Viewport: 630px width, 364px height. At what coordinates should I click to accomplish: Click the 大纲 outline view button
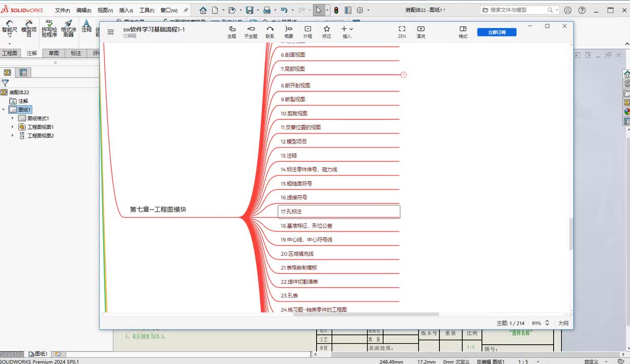(563, 323)
